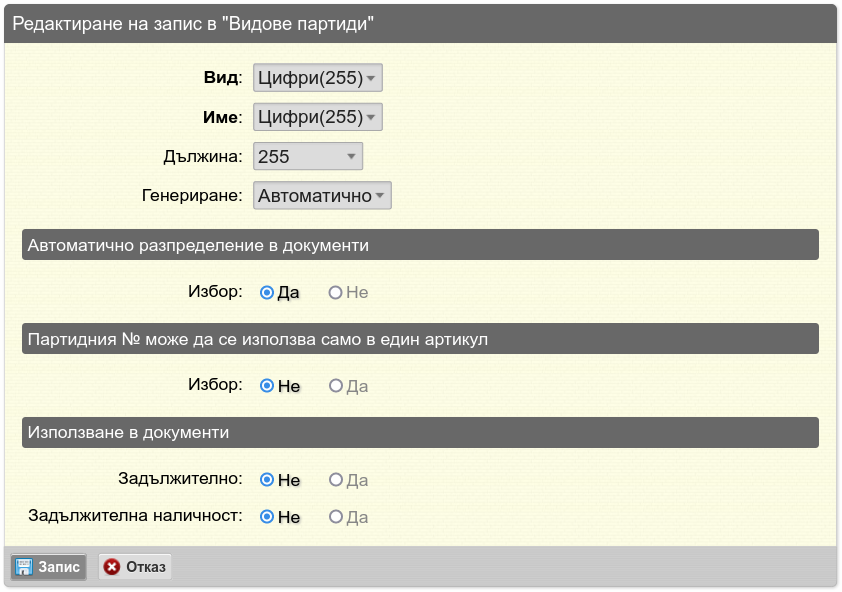Expand the Дължина 255 combo box
The width and height of the screenshot is (842, 592).
(308, 156)
